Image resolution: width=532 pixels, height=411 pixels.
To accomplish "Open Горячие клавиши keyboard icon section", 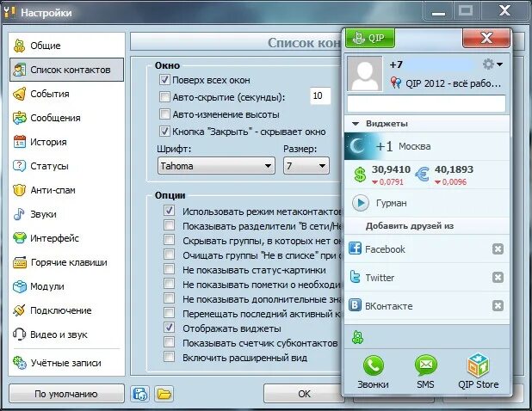I will click(19, 262).
